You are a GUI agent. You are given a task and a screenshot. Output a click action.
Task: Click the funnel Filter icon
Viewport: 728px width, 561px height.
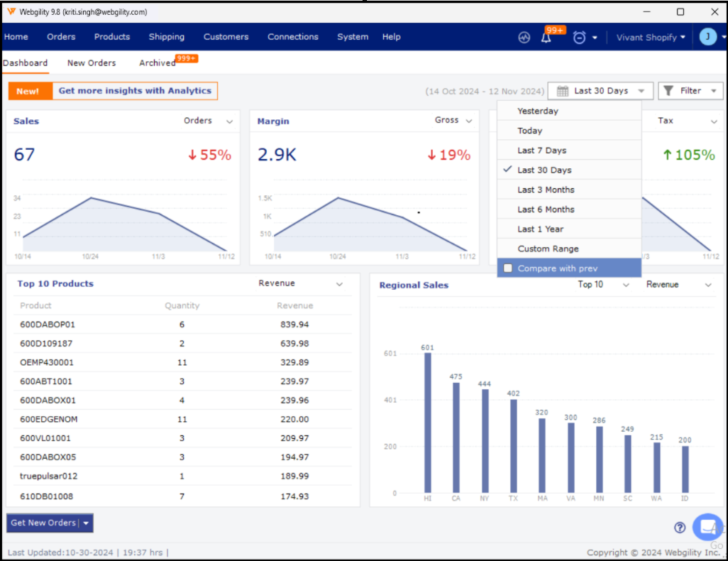668,91
